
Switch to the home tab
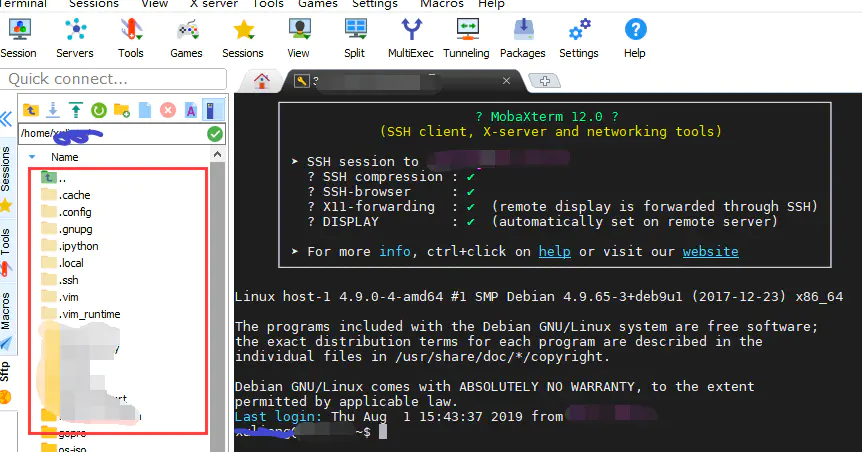click(262, 81)
